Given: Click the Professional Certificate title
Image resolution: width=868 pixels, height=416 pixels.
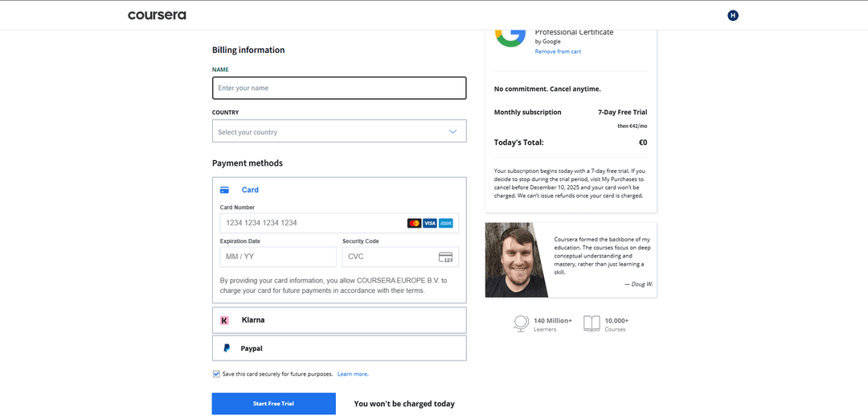Looking at the screenshot, I should click(x=574, y=32).
